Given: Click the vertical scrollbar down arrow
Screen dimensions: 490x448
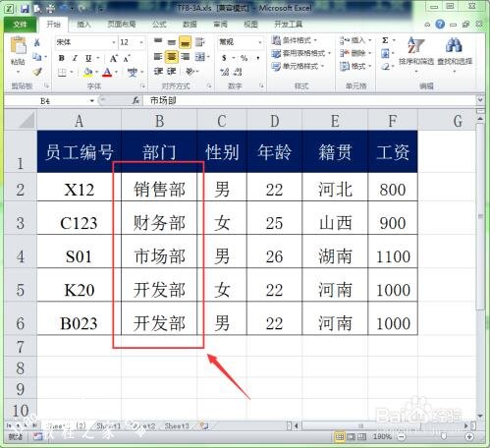Looking at the screenshot, I should [x=480, y=416].
